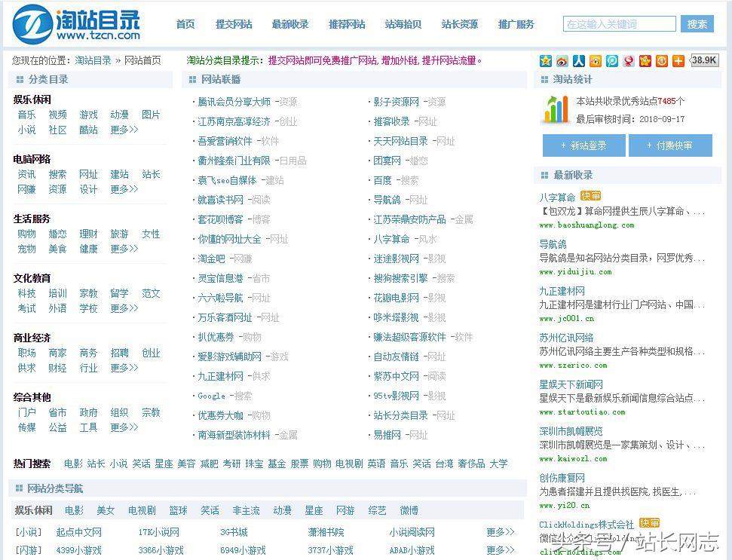
Task: Share to QZone with yellow star icon
Action: coord(545,60)
